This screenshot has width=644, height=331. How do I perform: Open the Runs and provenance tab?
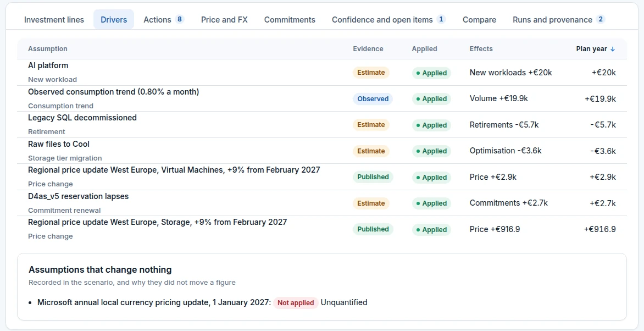(559, 20)
